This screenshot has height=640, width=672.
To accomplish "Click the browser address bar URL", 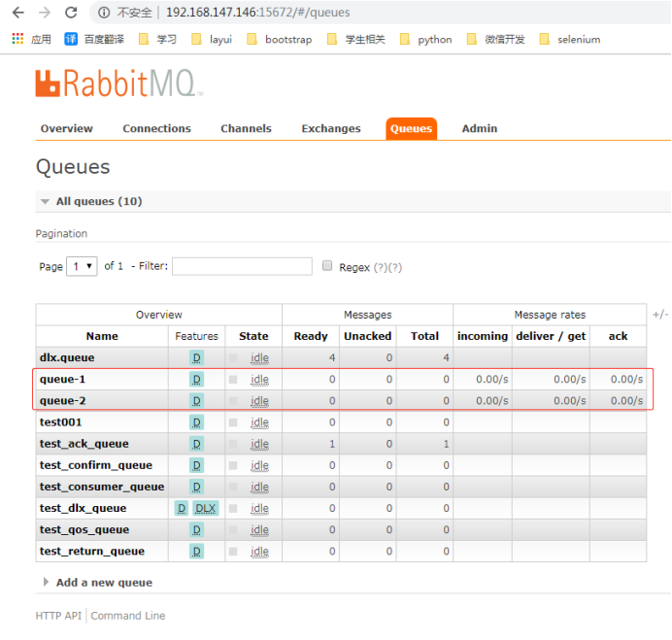I will pyautogui.click(x=258, y=13).
